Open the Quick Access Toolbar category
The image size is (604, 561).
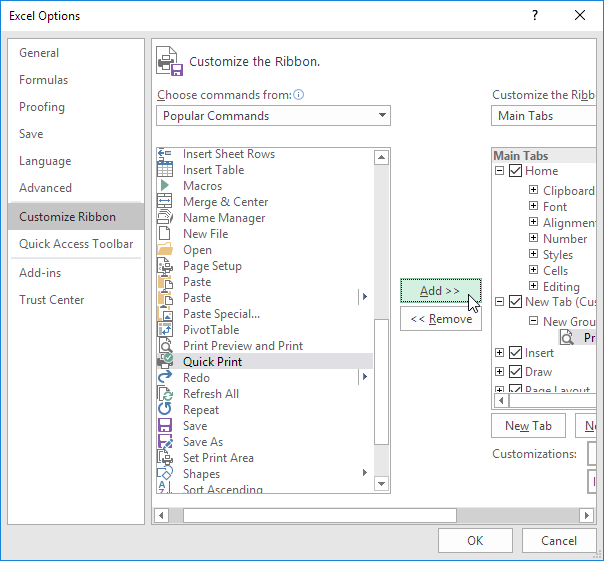(x=76, y=244)
